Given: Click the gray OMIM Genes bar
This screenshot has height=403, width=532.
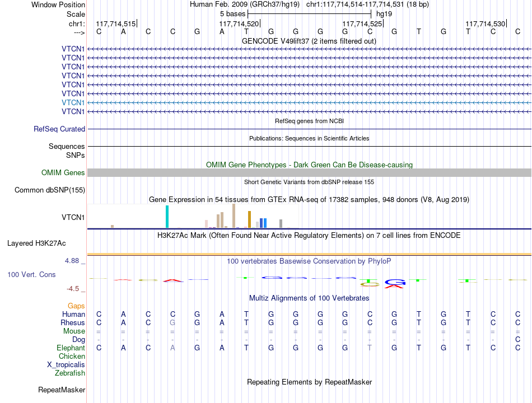Looking at the screenshot, I should pyautogui.click(x=310, y=172).
